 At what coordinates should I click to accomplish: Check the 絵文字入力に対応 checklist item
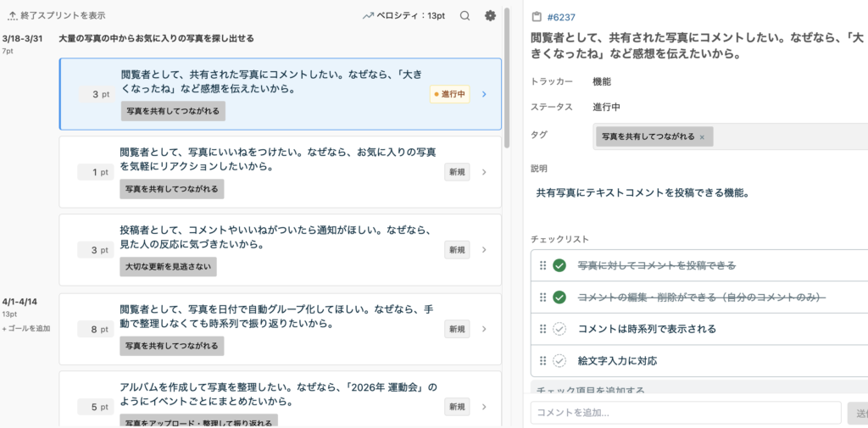[559, 361]
